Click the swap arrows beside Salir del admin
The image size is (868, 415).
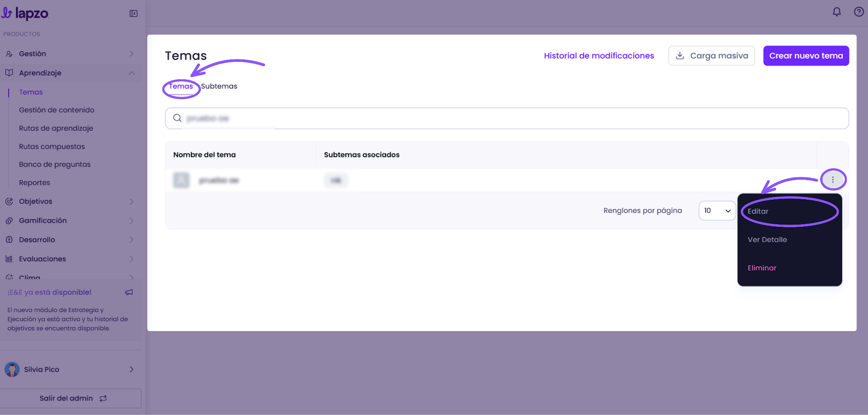103,398
